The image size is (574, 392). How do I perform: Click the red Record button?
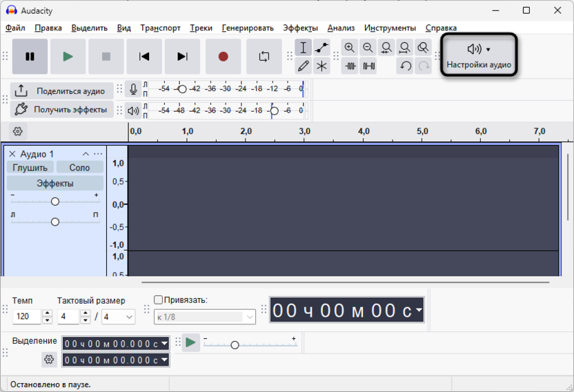click(223, 57)
